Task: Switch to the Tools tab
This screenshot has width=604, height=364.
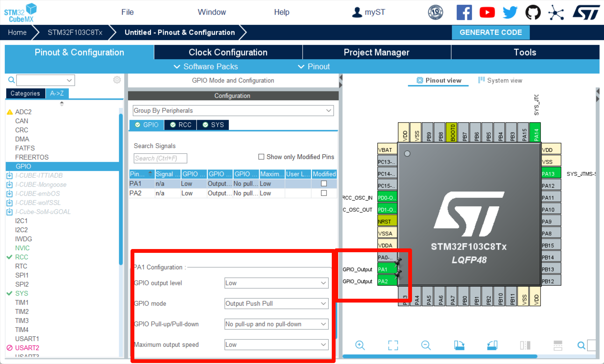Action: [x=525, y=52]
